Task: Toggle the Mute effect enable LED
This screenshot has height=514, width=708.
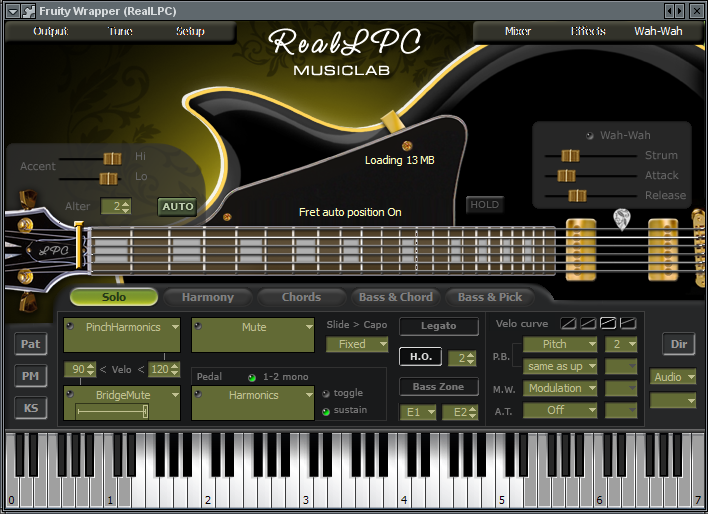Action: 198,326
